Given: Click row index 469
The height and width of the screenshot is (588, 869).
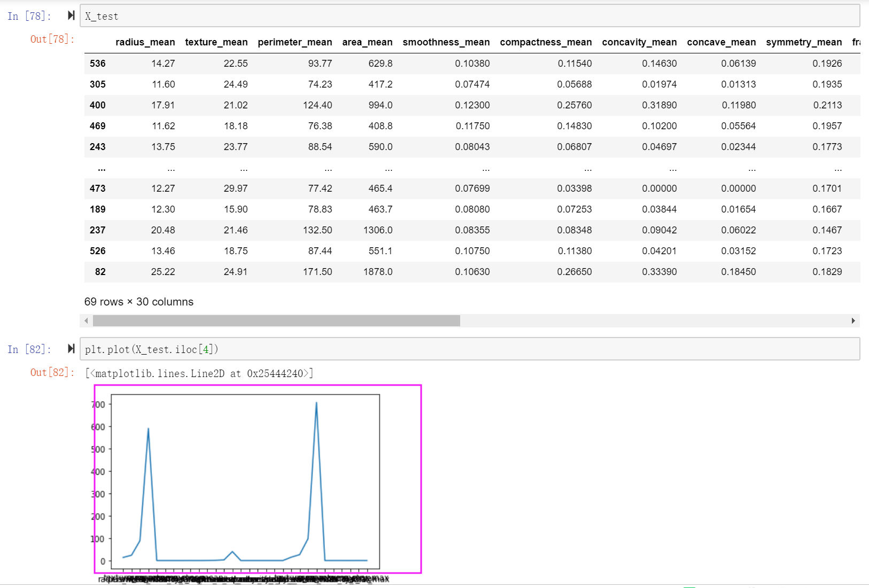Looking at the screenshot, I should 98,126.
